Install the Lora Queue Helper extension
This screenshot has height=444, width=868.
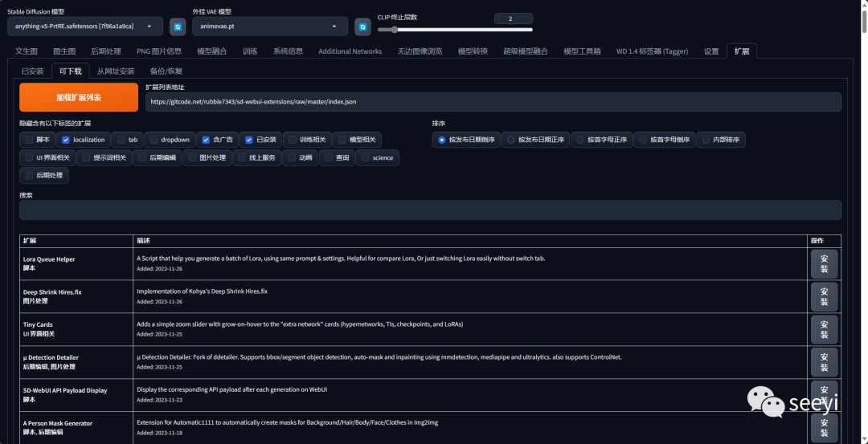click(x=824, y=263)
